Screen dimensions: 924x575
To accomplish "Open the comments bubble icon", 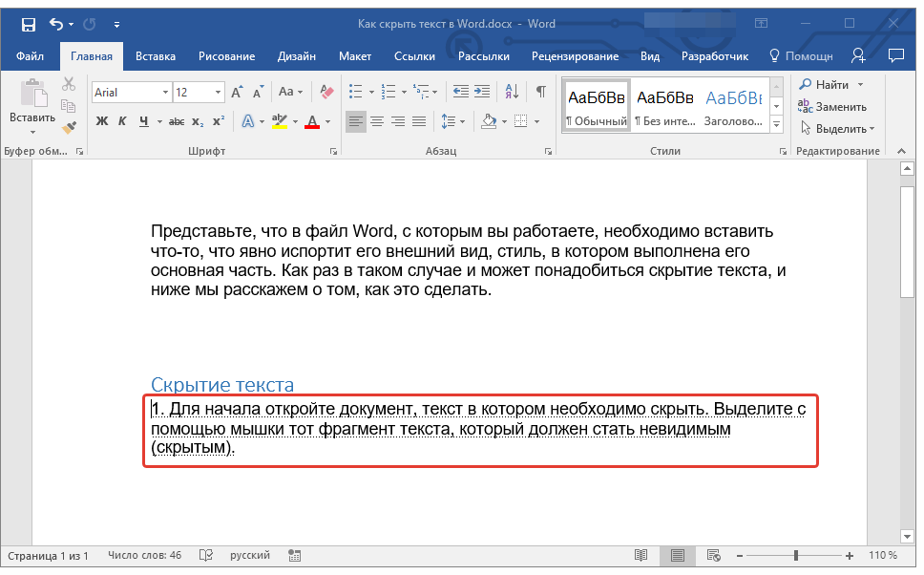I will click(896, 56).
